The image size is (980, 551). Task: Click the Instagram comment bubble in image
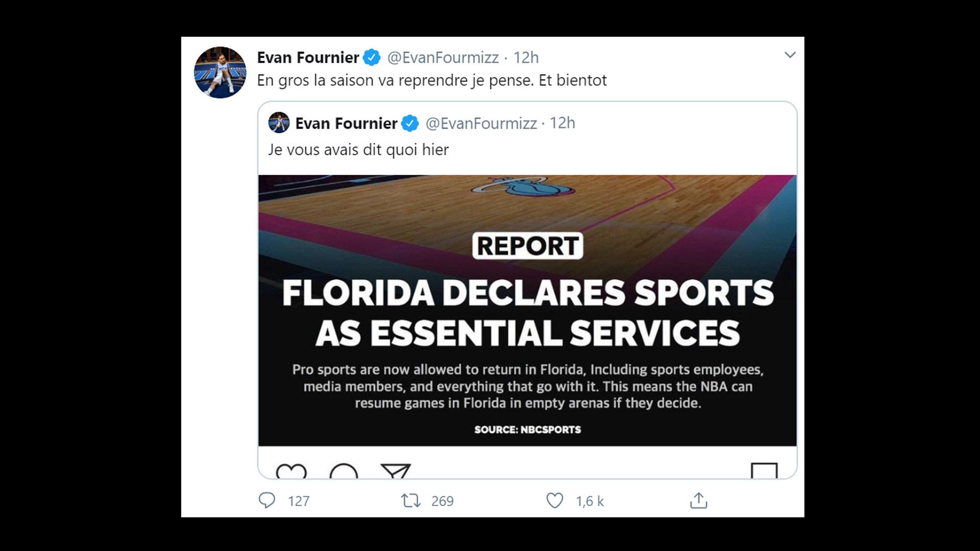tap(344, 471)
